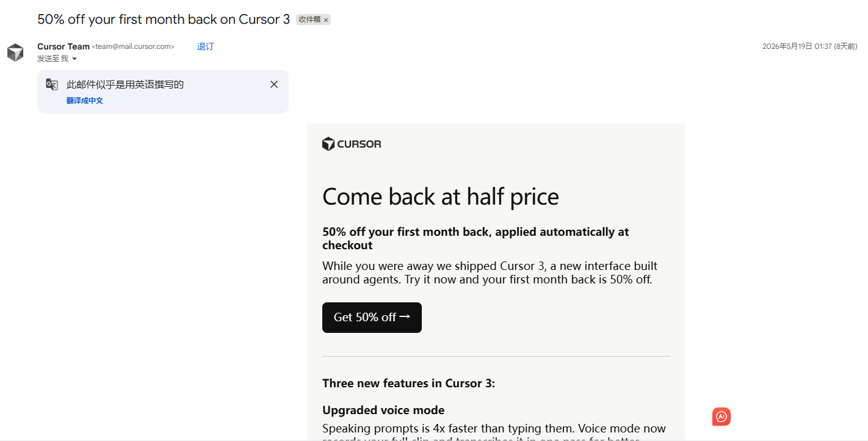Viewport: 868px width, 441px height.
Task: Dismiss the translation suggestion banner
Action: pos(274,84)
